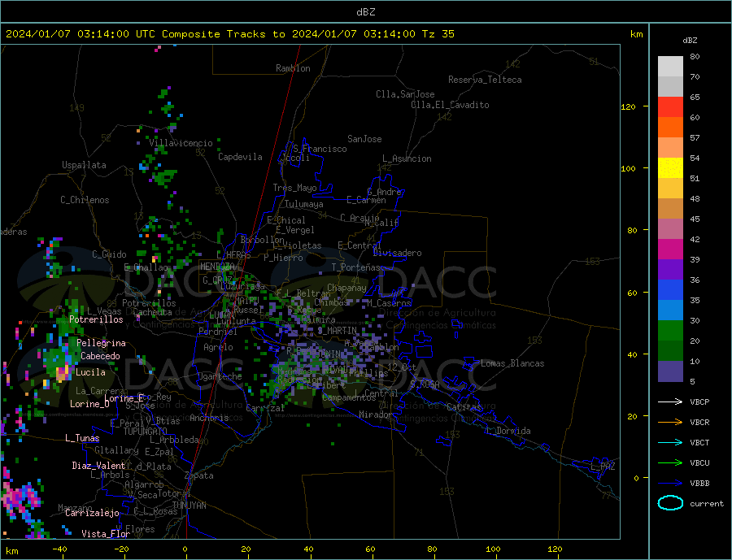The image size is (732, 560).
Task: Click the 'TUPUNGATO' city label
Action: click(145, 431)
